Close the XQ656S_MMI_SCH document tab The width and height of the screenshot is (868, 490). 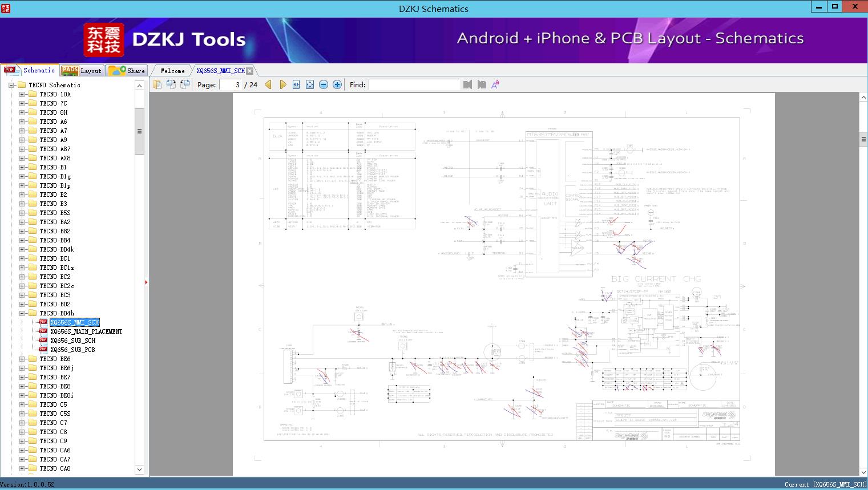[x=249, y=71]
